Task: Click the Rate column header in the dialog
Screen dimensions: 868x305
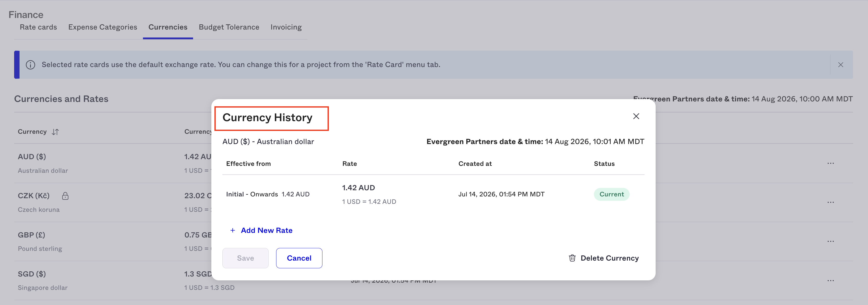Action: coord(349,164)
